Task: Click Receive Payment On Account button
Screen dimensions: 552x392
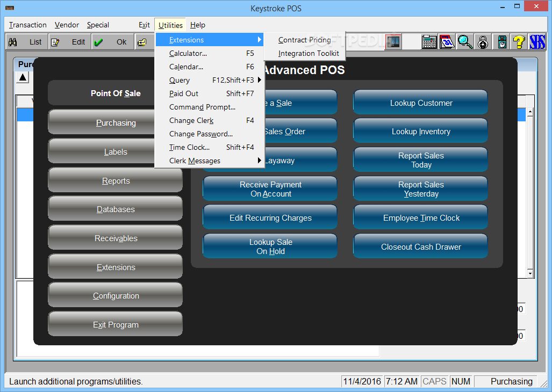Action: pos(270,189)
